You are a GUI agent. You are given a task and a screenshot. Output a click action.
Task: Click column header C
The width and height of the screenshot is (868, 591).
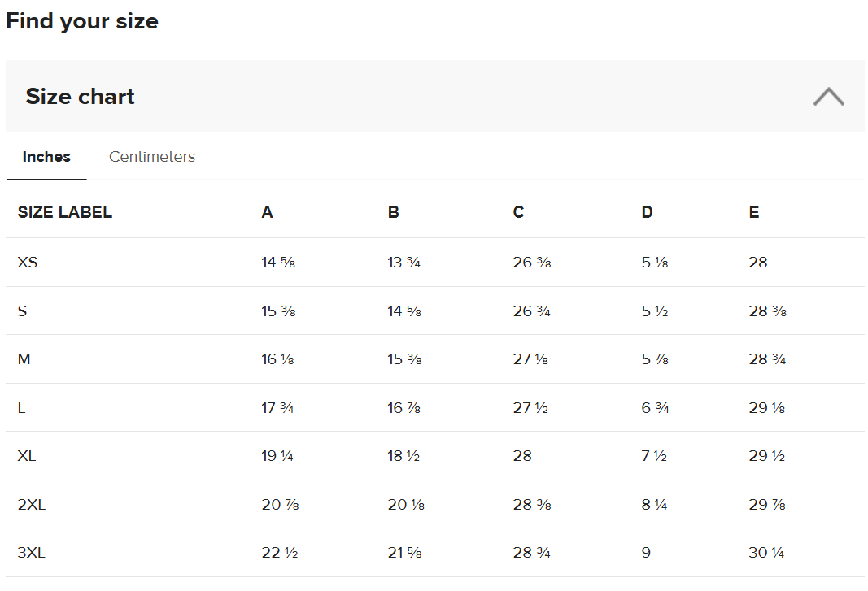pos(519,212)
